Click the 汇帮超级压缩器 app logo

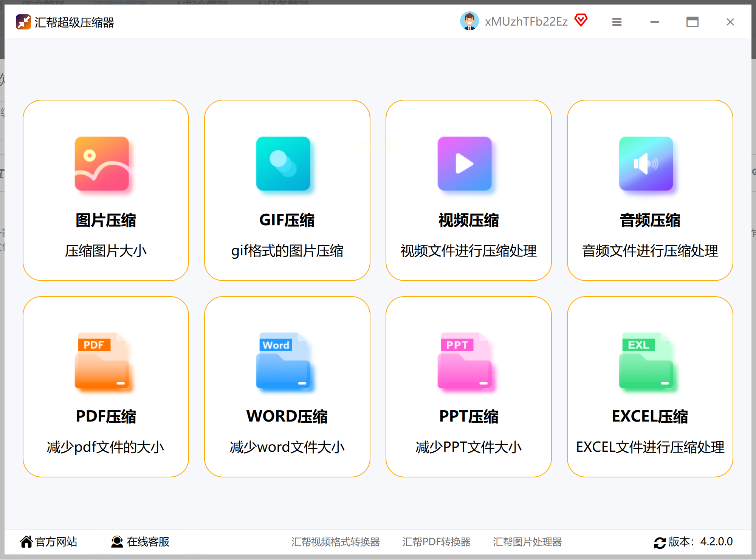(23, 22)
